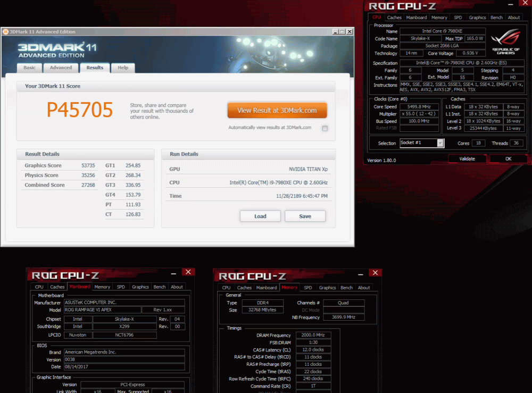Open Memory tab in CPU-Z Mainboard window
Viewport: 532px width, 393px height.
click(x=102, y=287)
